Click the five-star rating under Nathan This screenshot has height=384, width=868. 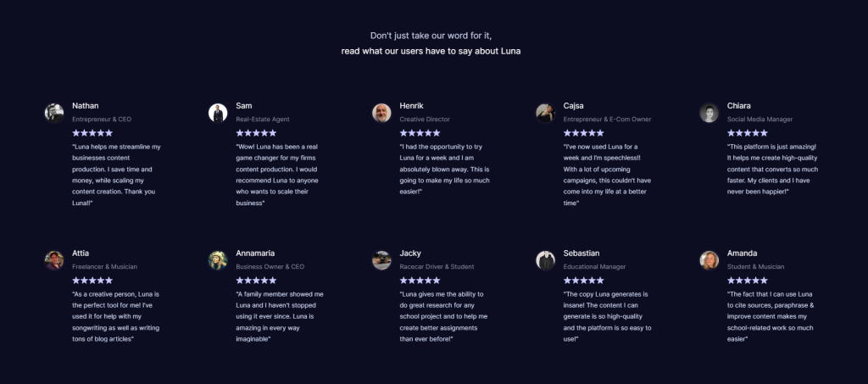(x=92, y=133)
